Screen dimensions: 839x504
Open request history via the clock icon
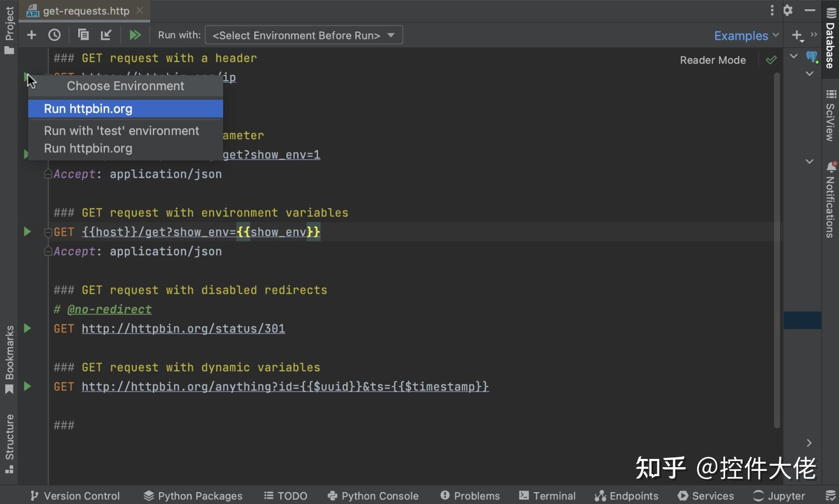click(54, 35)
